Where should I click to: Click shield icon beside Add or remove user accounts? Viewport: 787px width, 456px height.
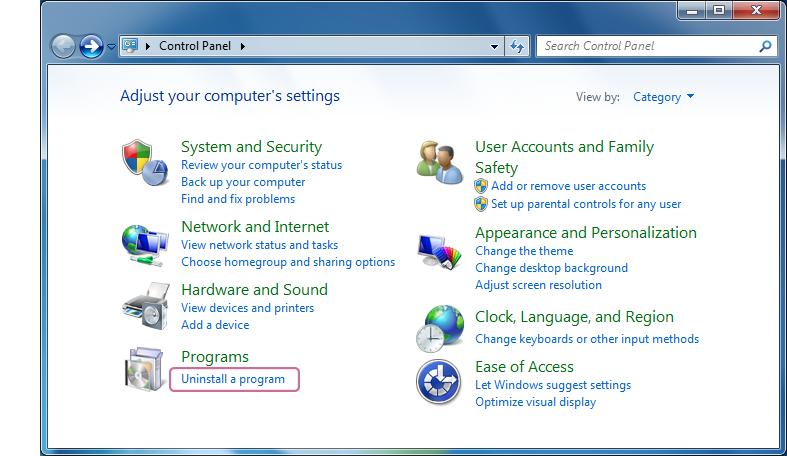tap(481, 186)
